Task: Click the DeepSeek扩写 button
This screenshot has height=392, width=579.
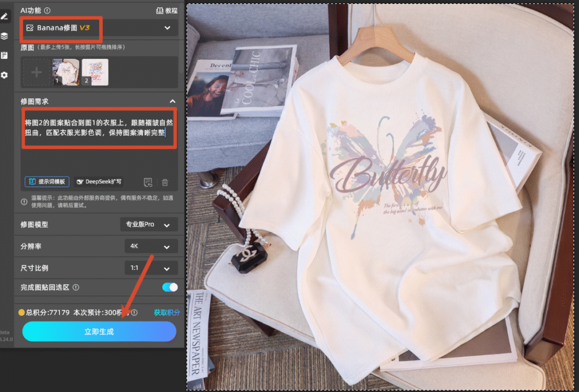Action: click(x=98, y=182)
